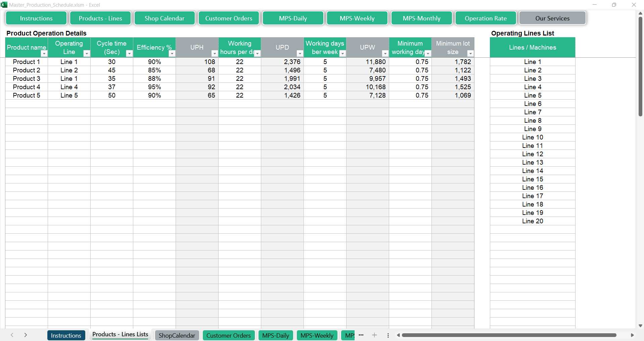Go to the Customer Orders sheet tab
644x341 pixels.
pyautogui.click(x=228, y=335)
